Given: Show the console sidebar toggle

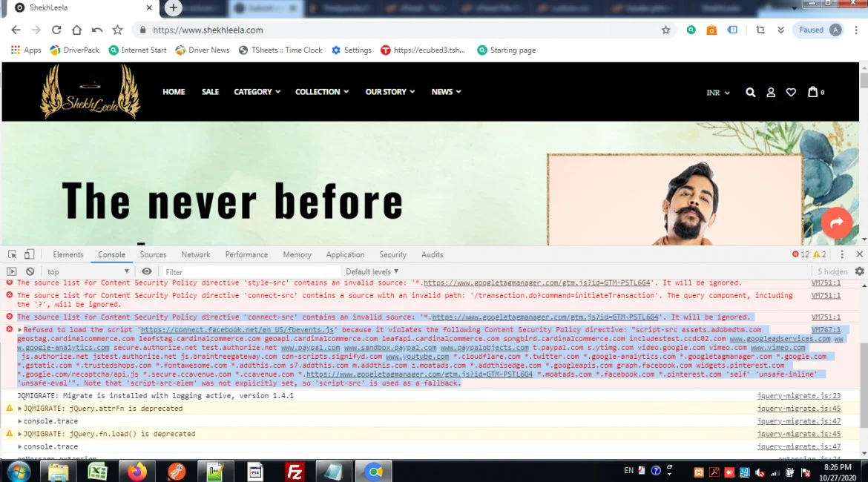Looking at the screenshot, I should coord(12,271).
